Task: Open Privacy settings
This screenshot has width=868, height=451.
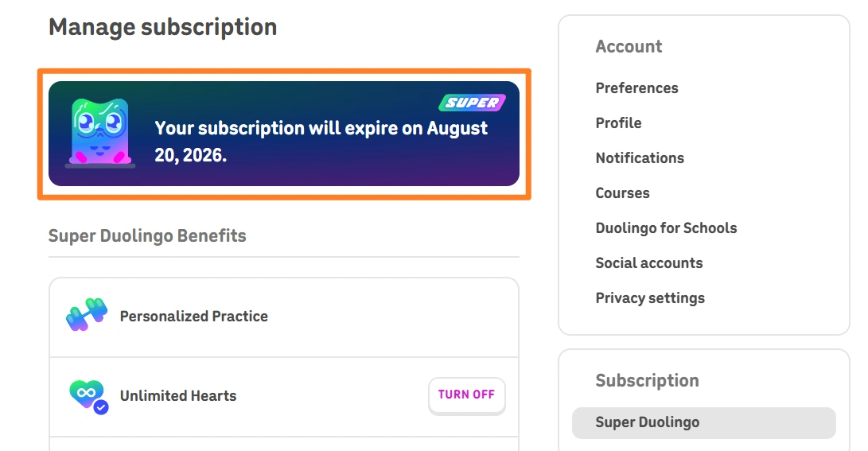Action: pos(650,298)
